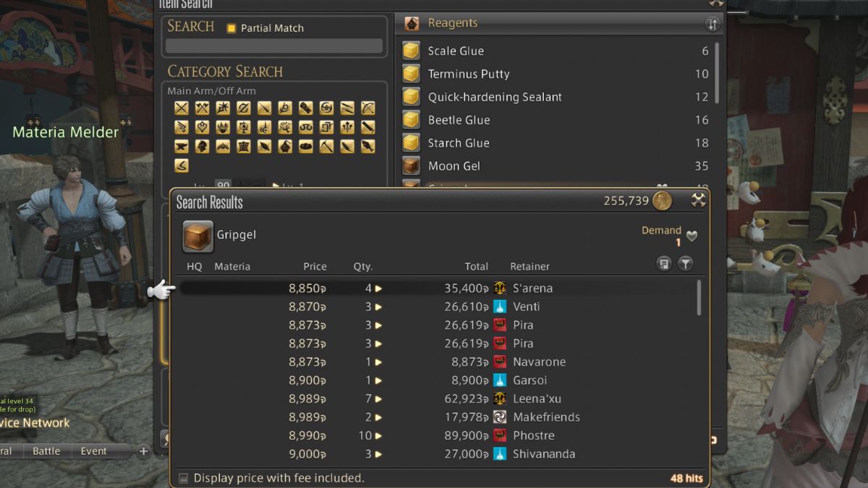Select Scale Glue in the Reagents list
The width and height of the screenshot is (868, 488).
coord(456,51)
